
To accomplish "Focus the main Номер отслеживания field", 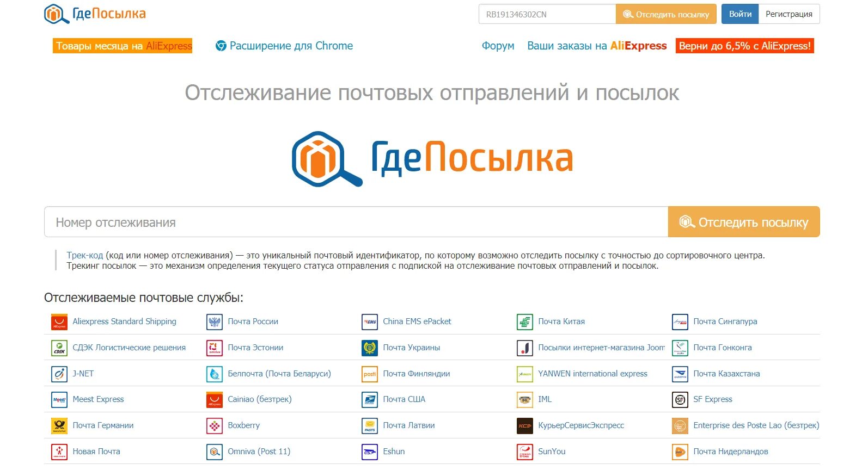I will [x=356, y=222].
